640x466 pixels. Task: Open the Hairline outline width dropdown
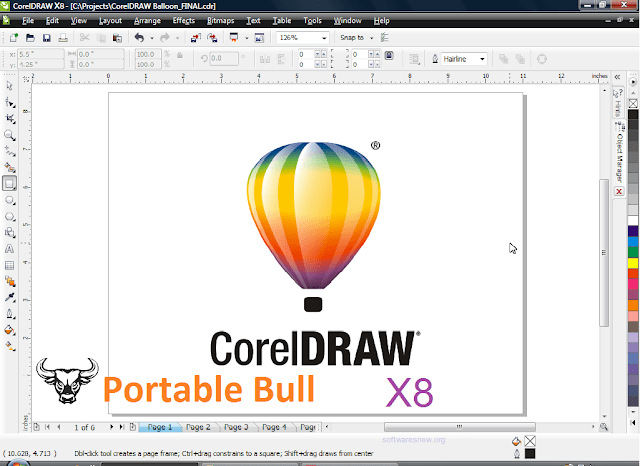pos(482,59)
